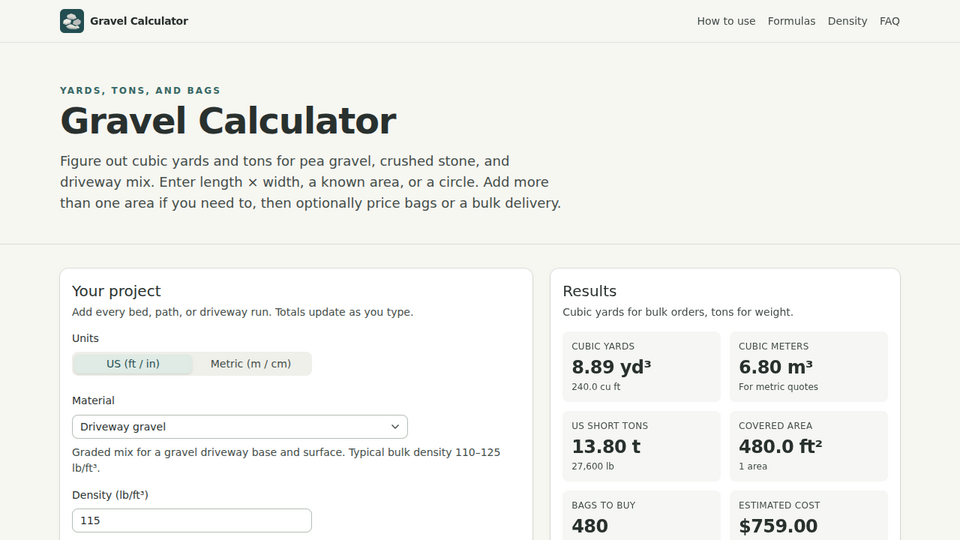
Task: Click the BAGS TO BUY card label
Action: click(x=604, y=506)
